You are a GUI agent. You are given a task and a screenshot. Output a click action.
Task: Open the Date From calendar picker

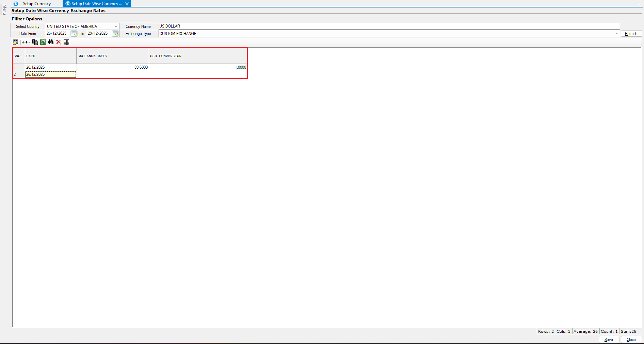coord(74,34)
